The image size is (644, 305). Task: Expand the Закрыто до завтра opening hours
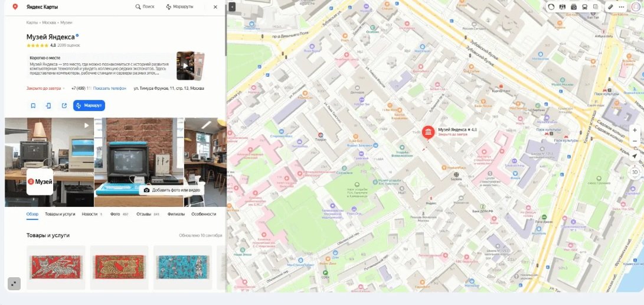[45, 89]
